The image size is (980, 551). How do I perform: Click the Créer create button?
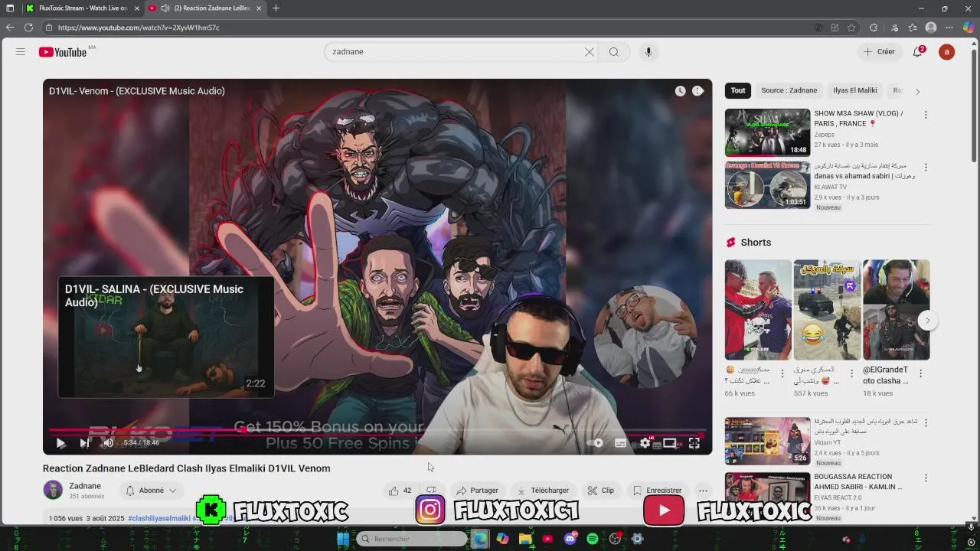(x=879, y=52)
